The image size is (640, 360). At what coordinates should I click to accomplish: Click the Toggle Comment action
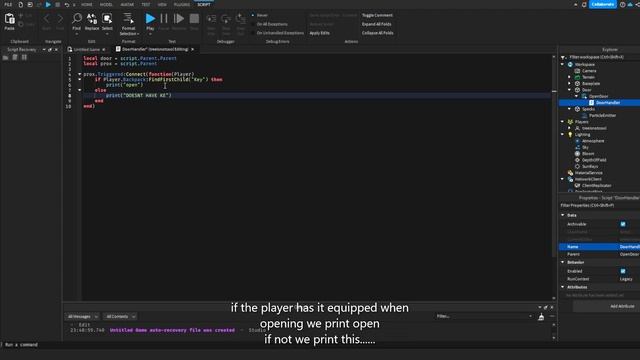[x=377, y=15]
